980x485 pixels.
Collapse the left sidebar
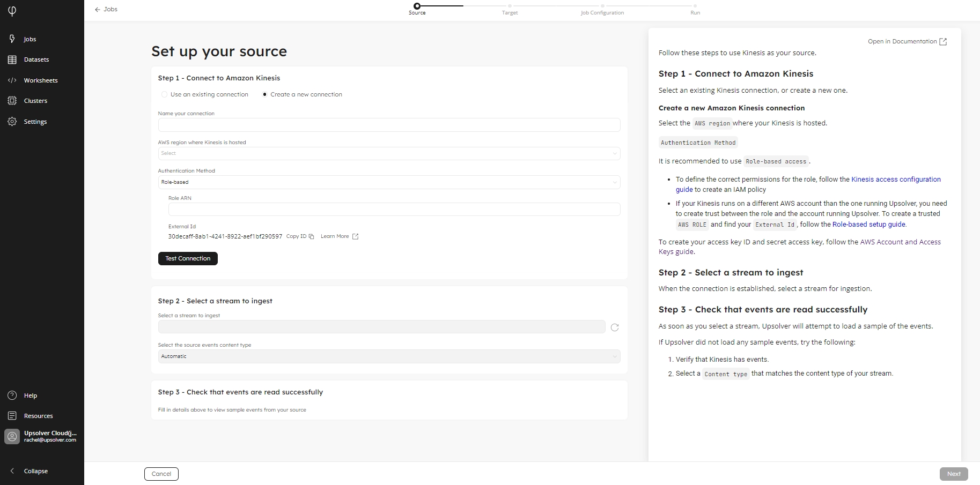pos(35,471)
